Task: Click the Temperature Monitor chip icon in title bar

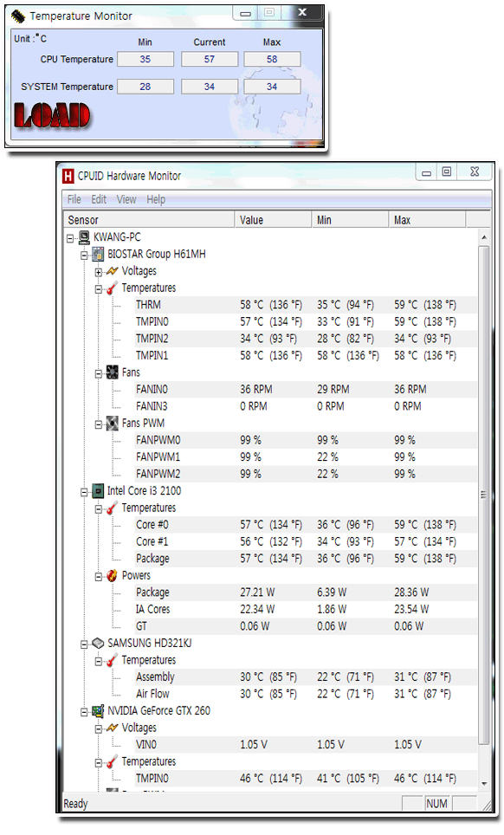Action: coord(19,16)
